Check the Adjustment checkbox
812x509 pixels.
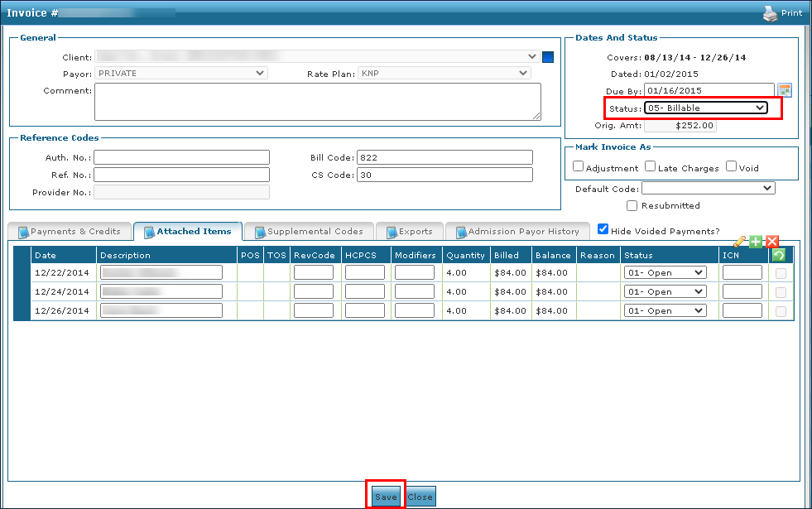point(579,166)
